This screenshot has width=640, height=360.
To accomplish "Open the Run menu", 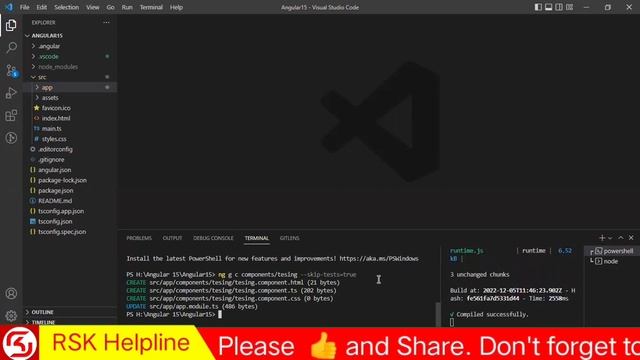I will click(127, 7).
